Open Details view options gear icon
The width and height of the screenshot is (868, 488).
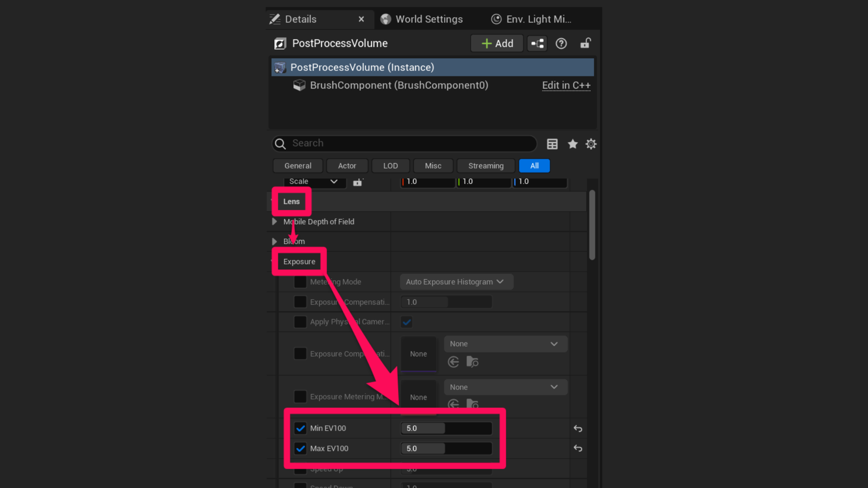[x=591, y=144]
